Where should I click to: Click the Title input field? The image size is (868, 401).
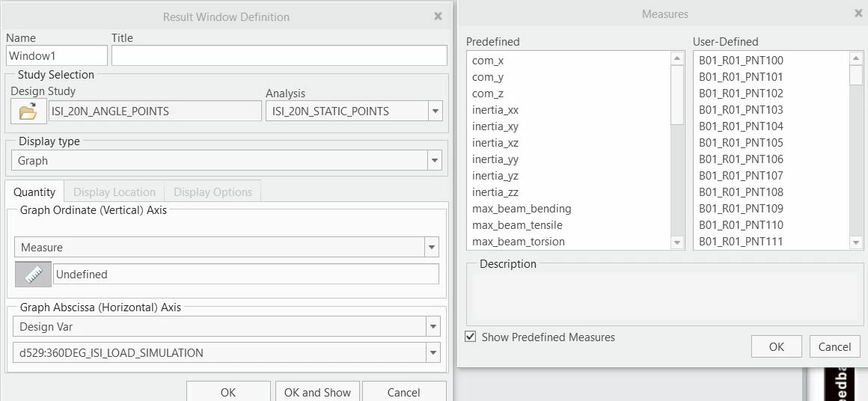coord(279,55)
